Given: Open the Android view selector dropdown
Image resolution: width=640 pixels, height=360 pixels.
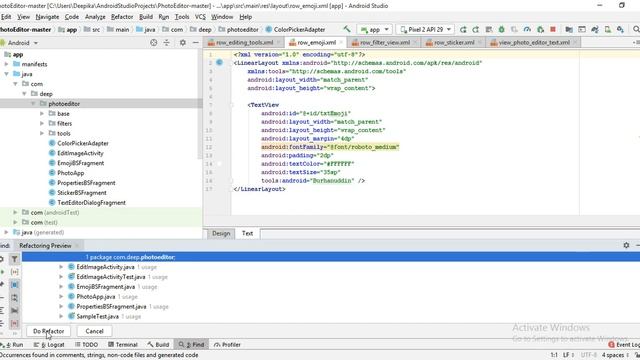Looking at the screenshot, I should [20, 42].
